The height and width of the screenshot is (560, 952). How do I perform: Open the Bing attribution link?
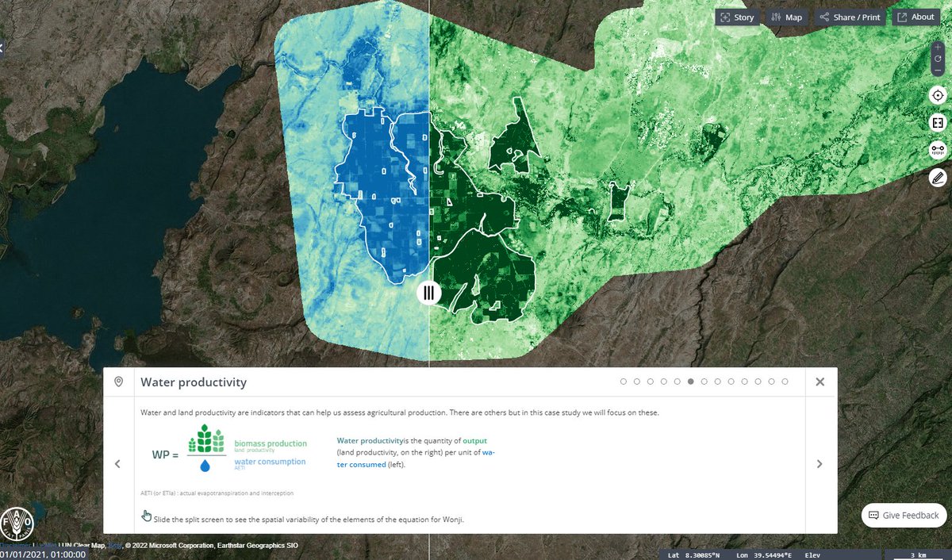114,545
